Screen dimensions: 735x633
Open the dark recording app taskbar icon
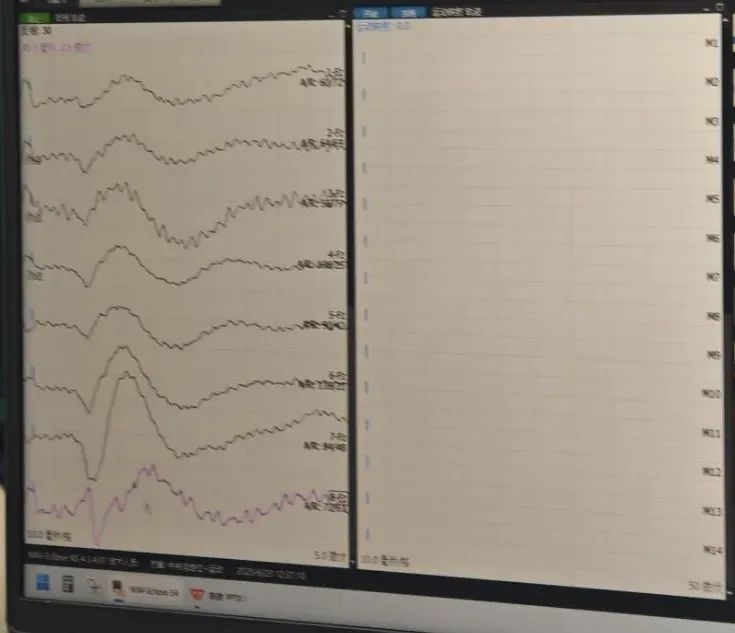pyautogui.click(x=118, y=588)
